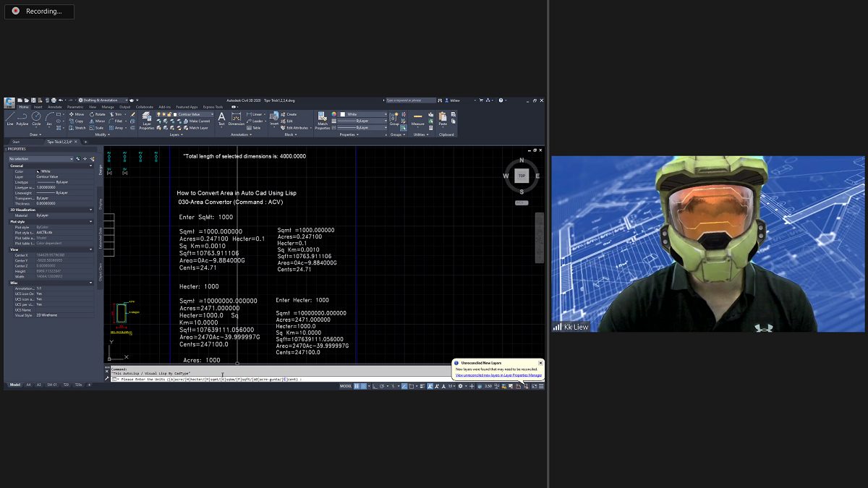Expand the Utilities panel
The height and width of the screenshot is (488, 868).
[x=420, y=134]
